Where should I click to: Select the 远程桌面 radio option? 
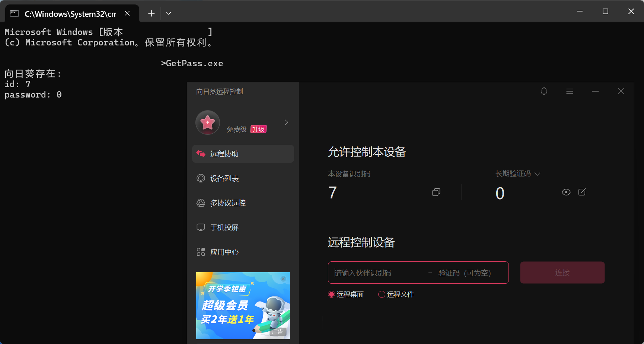pos(331,294)
